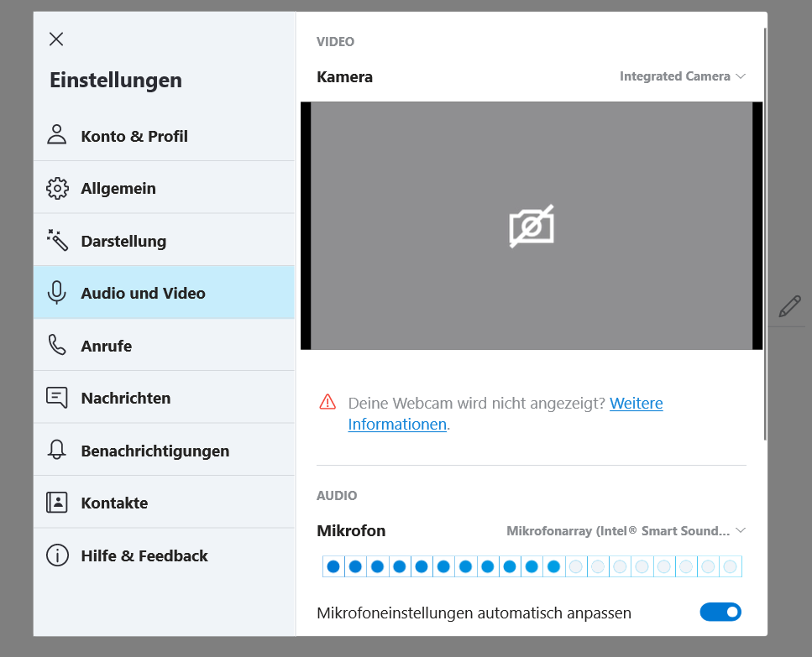
Task: Open Allgemein settings
Action: coord(164,188)
